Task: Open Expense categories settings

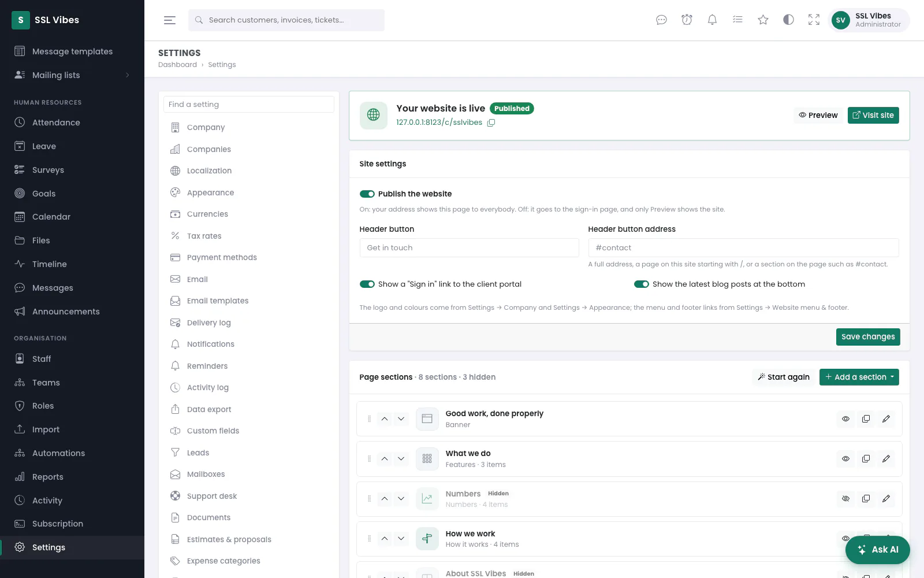Action: pos(249,561)
